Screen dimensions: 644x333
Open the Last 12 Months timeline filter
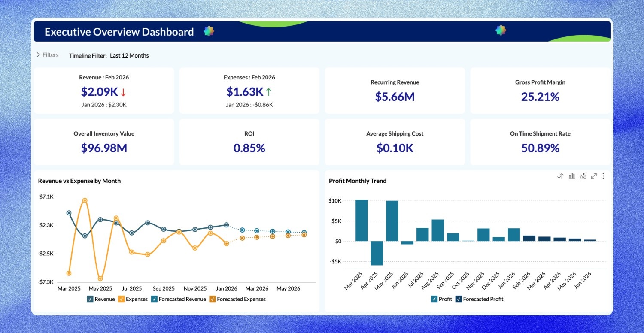[x=129, y=55]
